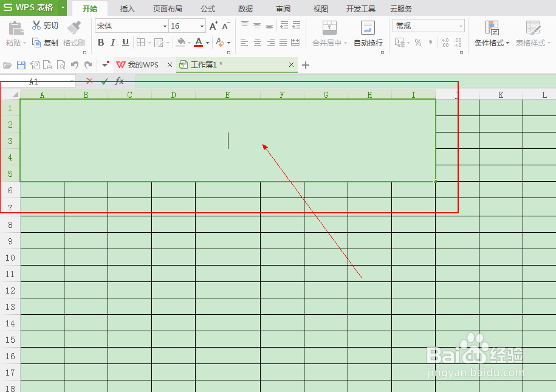Toggle italic formatting

[x=112, y=43]
